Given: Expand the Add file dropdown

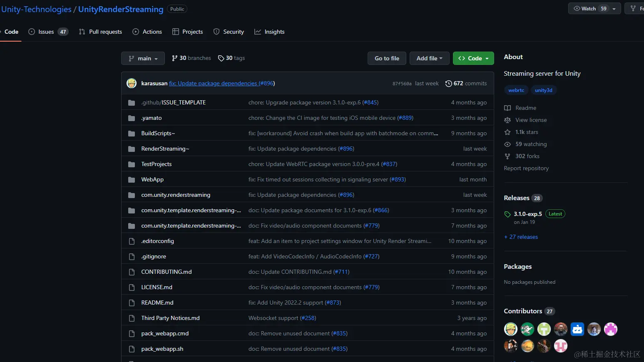Looking at the screenshot, I should pyautogui.click(x=429, y=58).
